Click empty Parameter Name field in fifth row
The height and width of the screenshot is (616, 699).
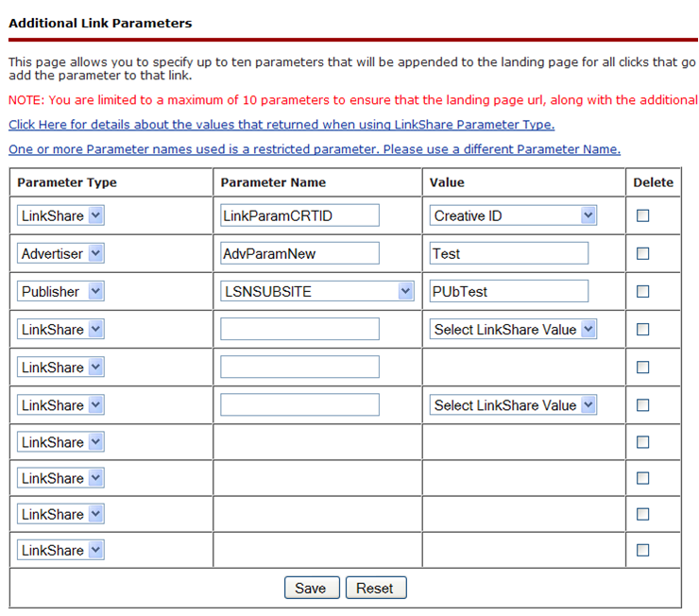(299, 367)
